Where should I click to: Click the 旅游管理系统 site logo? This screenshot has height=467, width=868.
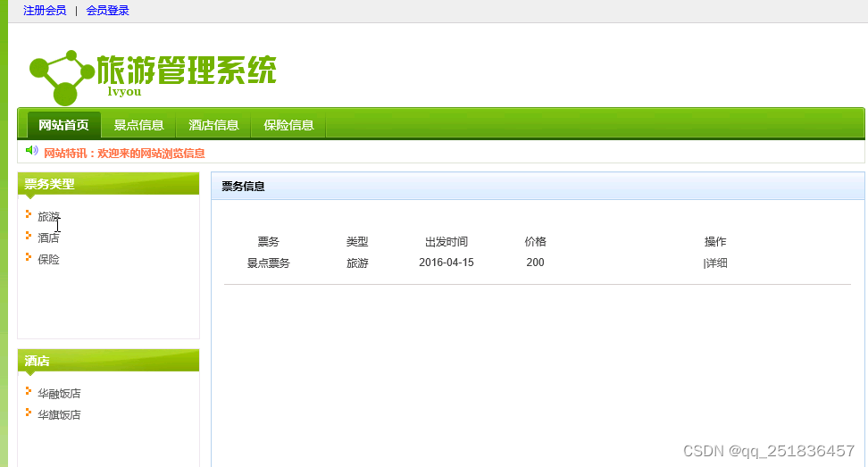153,77
